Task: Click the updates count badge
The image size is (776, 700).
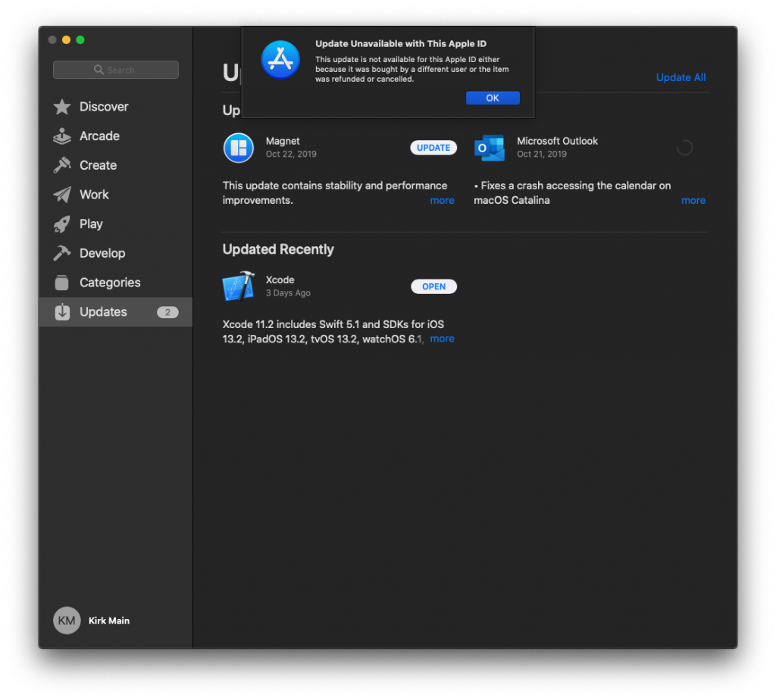Action: 167,312
